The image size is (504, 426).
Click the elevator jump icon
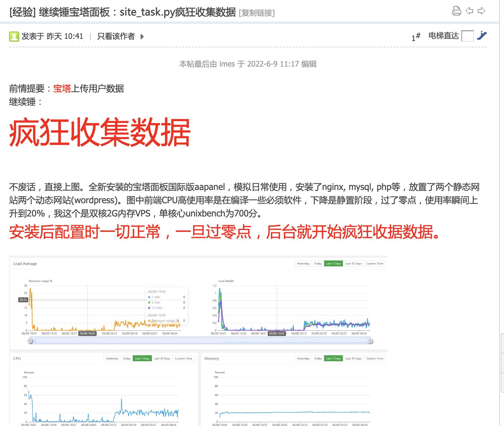pyautogui.click(x=482, y=35)
